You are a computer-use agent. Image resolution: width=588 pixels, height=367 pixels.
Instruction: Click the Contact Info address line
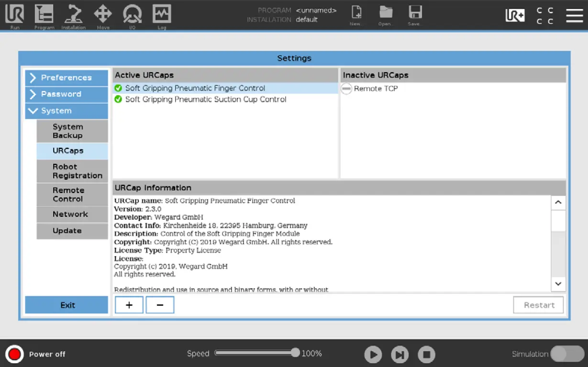pyautogui.click(x=211, y=226)
